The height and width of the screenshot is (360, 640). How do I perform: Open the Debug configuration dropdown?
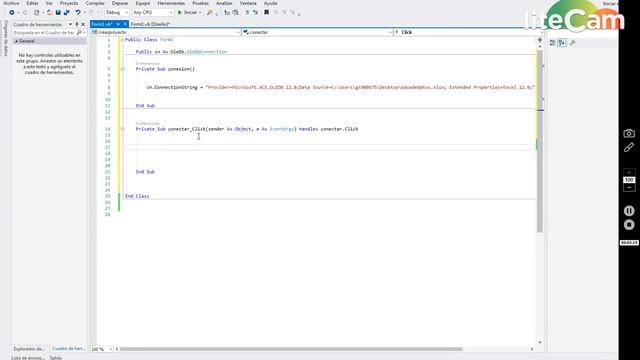point(117,13)
